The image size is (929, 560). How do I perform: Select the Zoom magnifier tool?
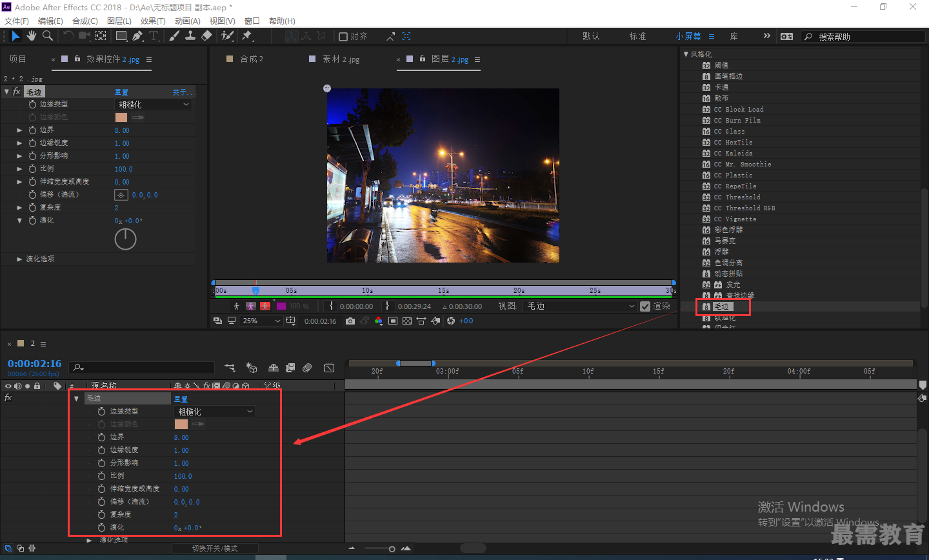[48, 36]
